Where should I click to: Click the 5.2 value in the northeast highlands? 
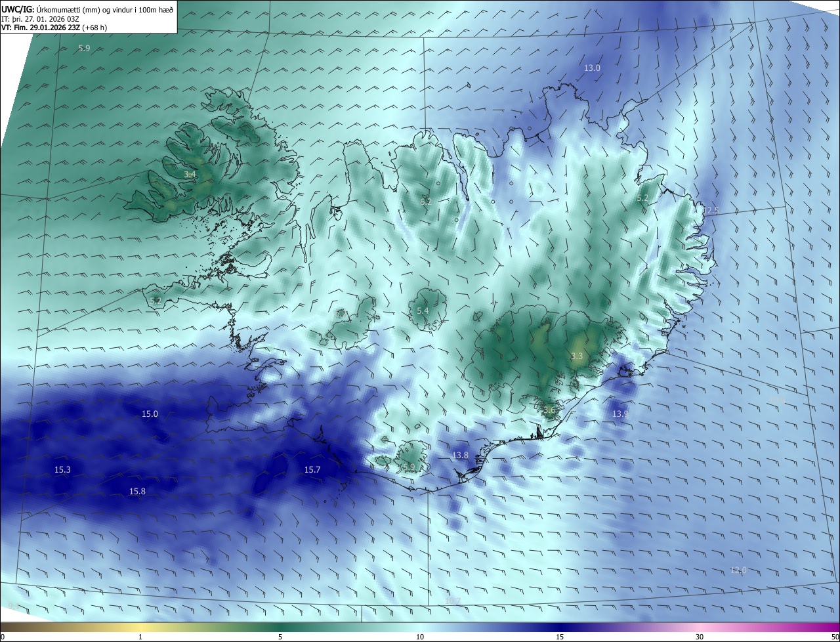tap(642, 198)
